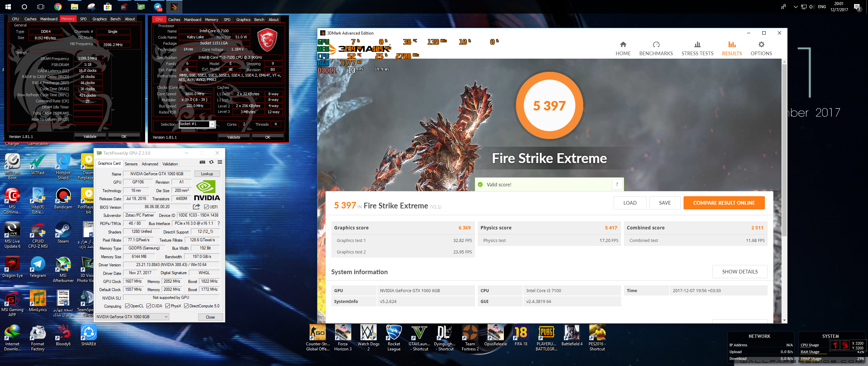Open the Format Factory desktop icon

[x=38, y=338]
